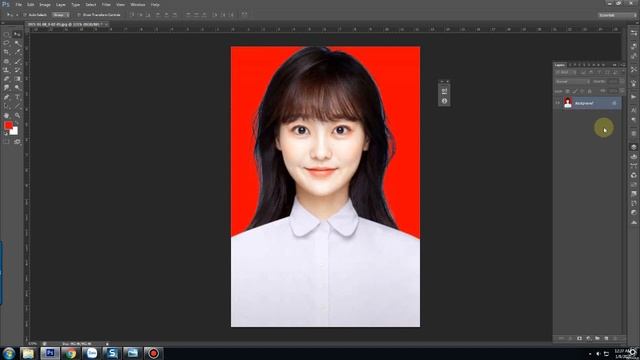Open the Actions panel play icon
Viewport: 640px width, 360px height.
(x=633, y=97)
